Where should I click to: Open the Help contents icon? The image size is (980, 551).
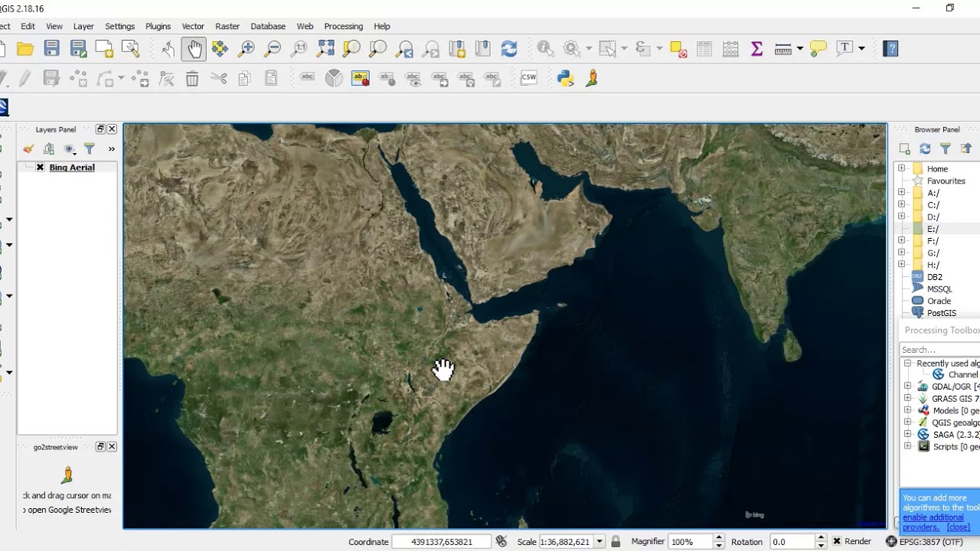[x=890, y=49]
